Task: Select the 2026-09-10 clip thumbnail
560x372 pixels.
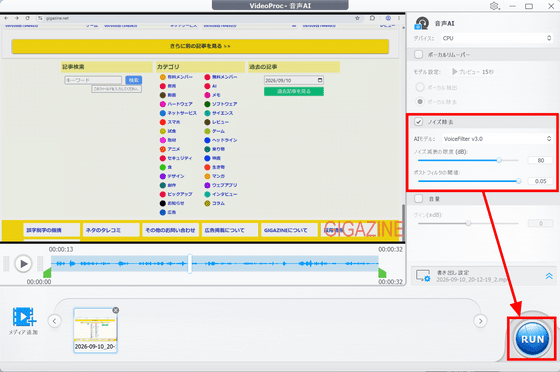Action: click(x=95, y=331)
